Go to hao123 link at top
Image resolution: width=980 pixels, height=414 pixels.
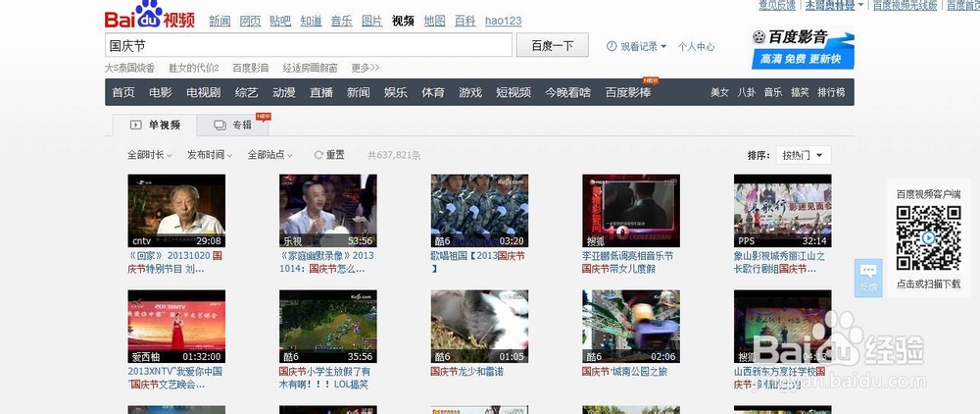click(x=503, y=21)
